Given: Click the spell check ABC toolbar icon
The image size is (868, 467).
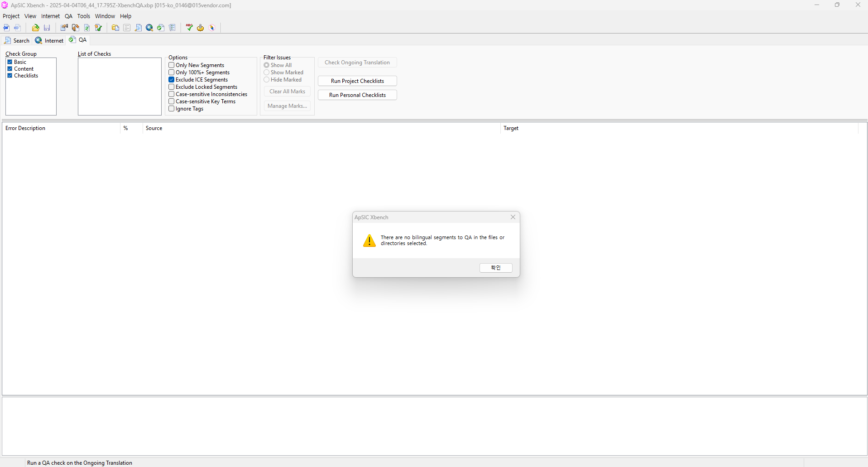Looking at the screenshot, I should point(189,28).
